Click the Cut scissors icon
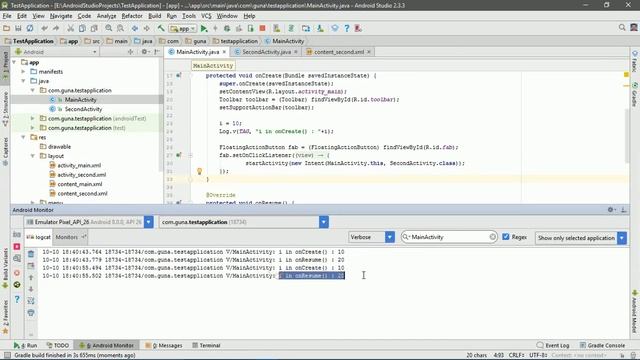Image resolution: width=640 pixels, height=360 pixels. 71,28
